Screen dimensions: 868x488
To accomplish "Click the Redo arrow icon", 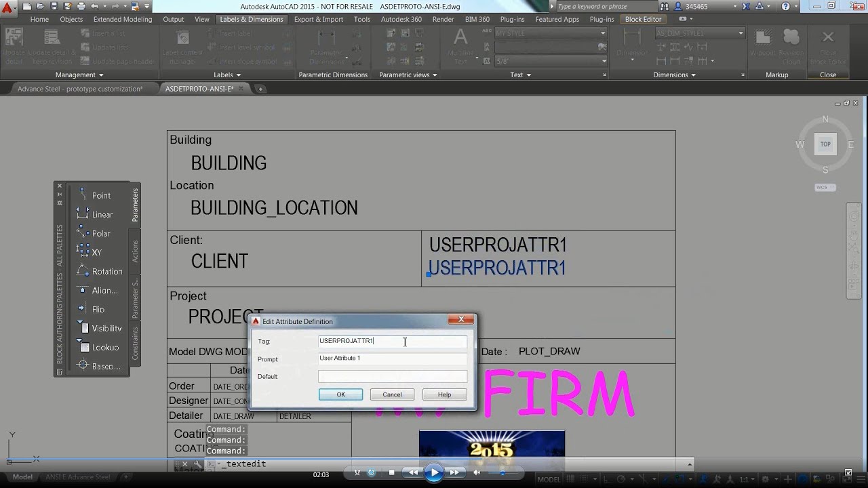I will click(x=116, y=6).
